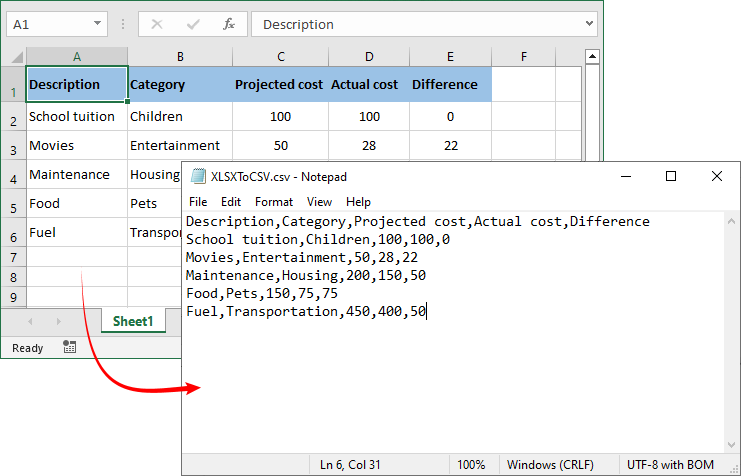Click cell E2 showing 0
Viewport: 741px width, 476px height.
click(450, 116)
